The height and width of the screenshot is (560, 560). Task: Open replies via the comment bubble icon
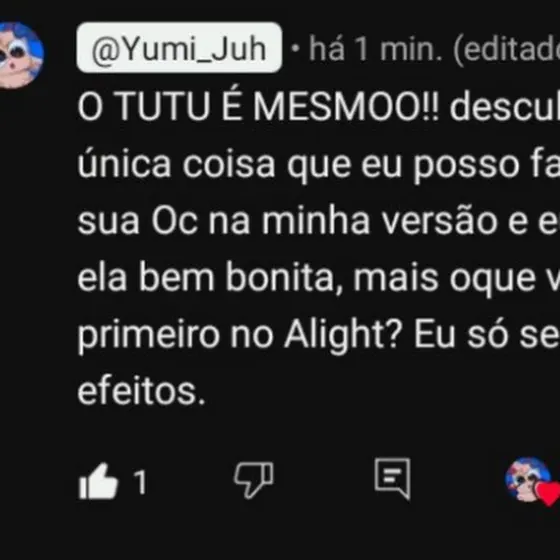(392, 478)
